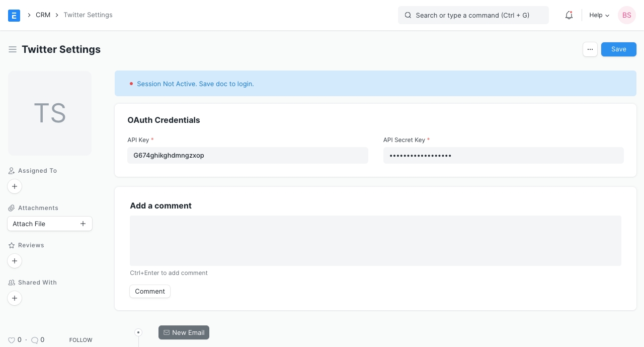Click plus icon under Reviews
644x347 pixels.
(15, 261)
